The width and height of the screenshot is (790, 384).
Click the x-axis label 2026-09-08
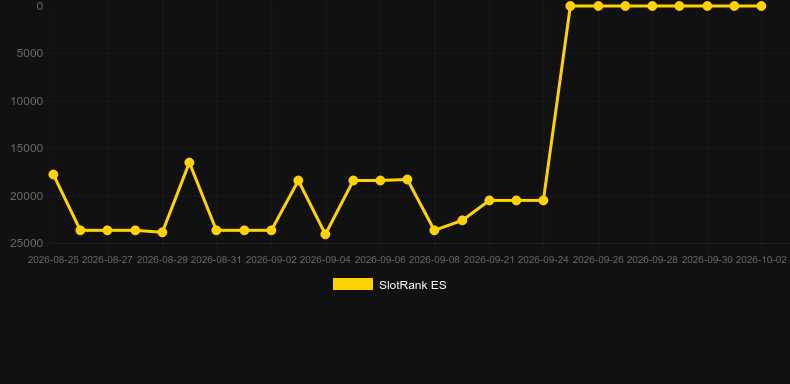(434, 260)
